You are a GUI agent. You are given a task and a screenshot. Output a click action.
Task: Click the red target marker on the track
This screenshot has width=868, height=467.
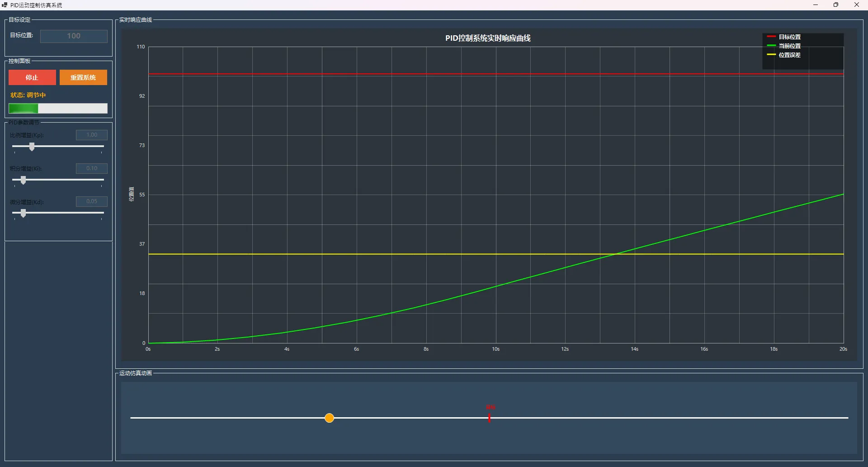pyautogui.click(x=489, y=418)
